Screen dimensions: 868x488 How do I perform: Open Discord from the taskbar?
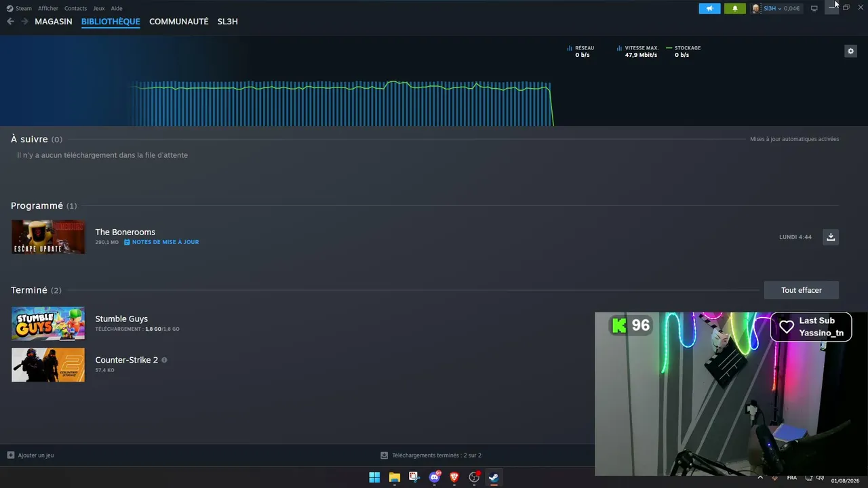(x=435, y=477)
